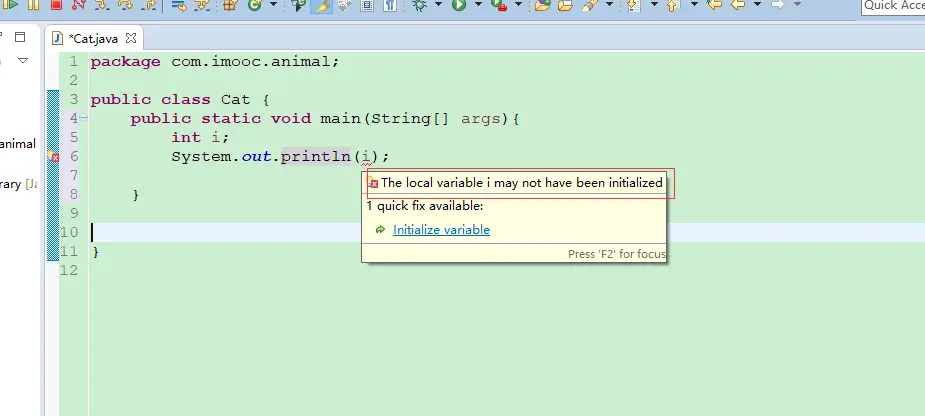The image size is (925, 416).
Task: Click the Step Into icon
Action: pyautogui.click(x=101, y=5)
